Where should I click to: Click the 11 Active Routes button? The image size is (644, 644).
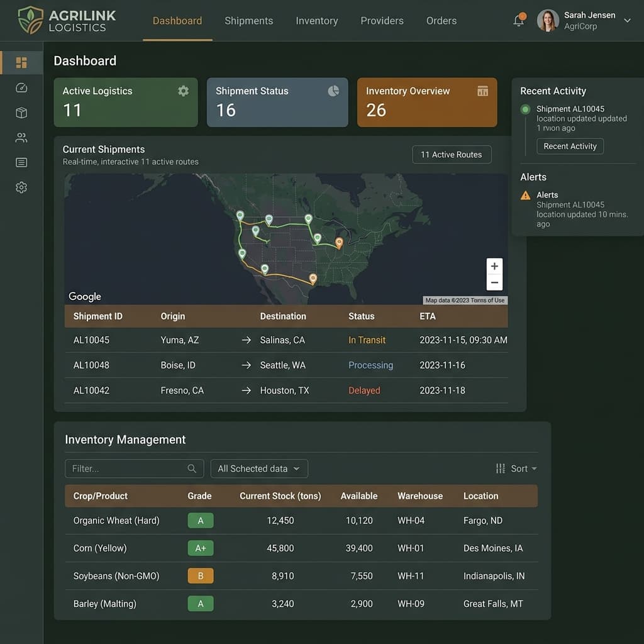click(452, 155)
